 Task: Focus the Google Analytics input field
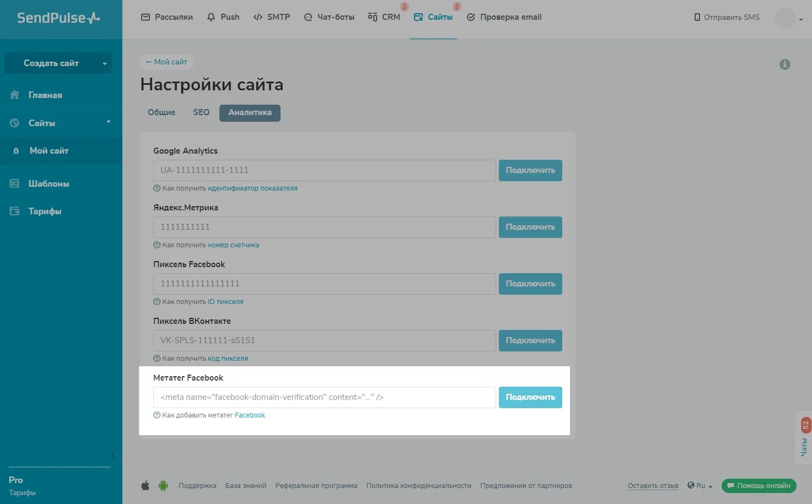325,170
